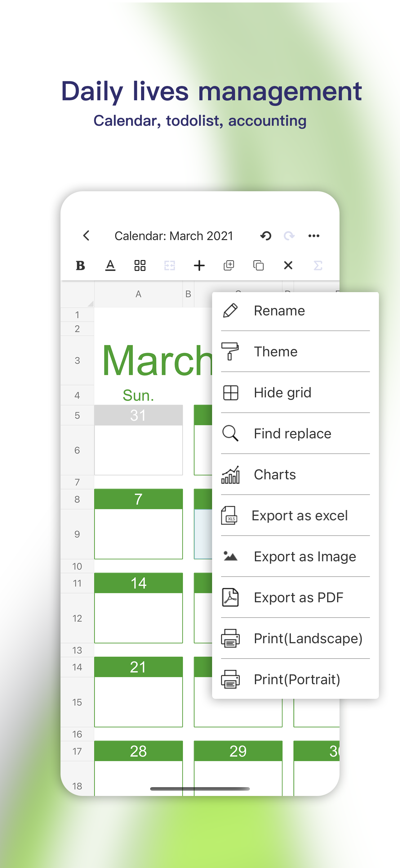
Task: Select the grey 31 date cell
Action: click(x=138, y=415)
